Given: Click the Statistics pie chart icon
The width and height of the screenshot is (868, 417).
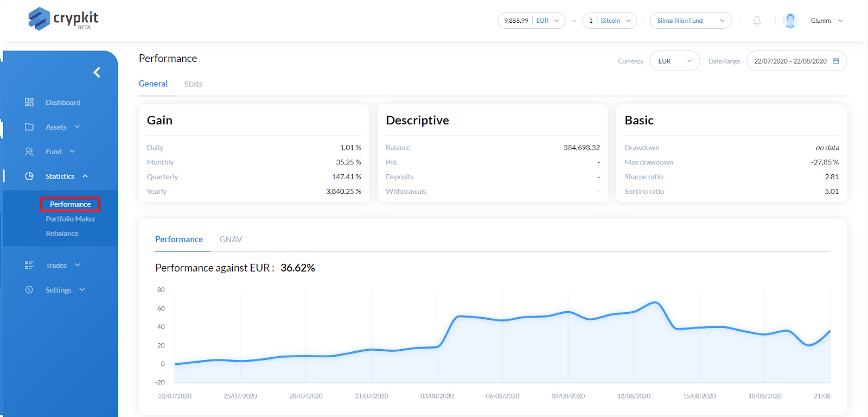Looking at the screenshot, I should pos(29,176).
